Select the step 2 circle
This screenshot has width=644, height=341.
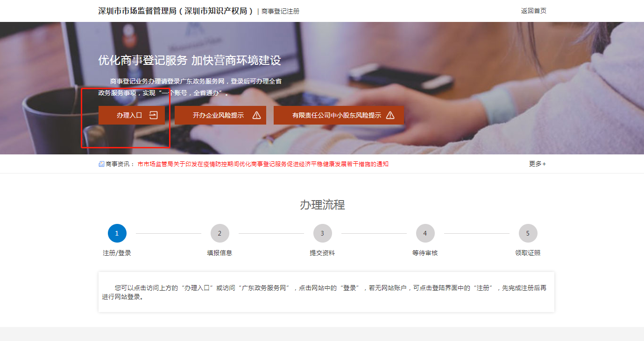click(x=219, y=233)
